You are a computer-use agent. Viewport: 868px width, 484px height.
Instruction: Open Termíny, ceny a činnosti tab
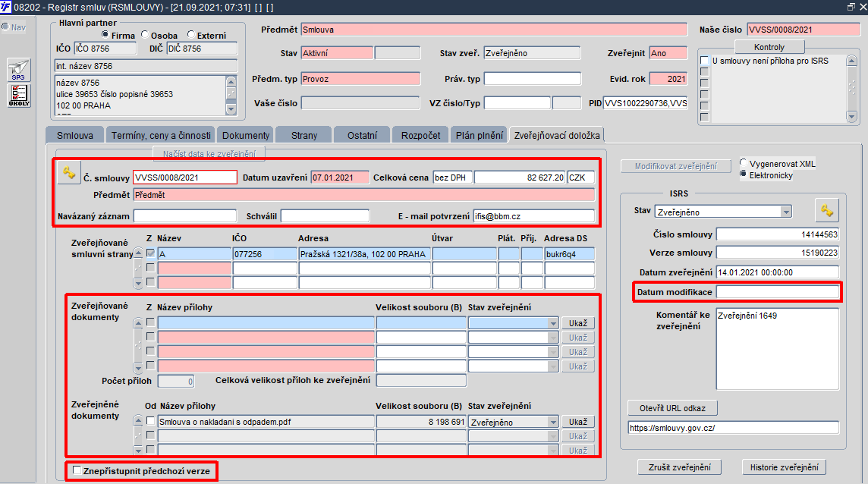(x=160, y=135)
